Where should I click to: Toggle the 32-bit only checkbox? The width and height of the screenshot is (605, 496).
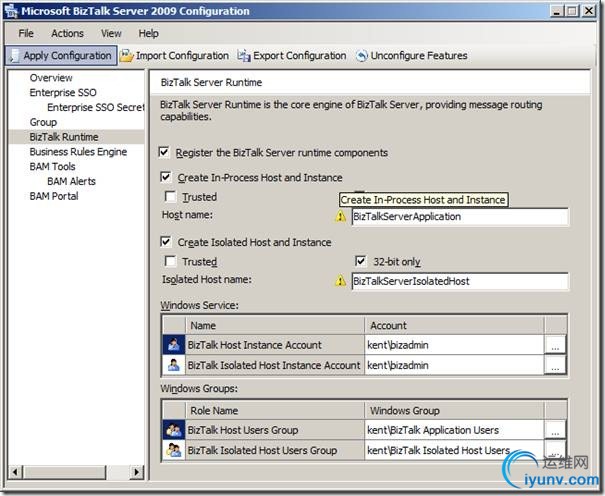(360, 261)
